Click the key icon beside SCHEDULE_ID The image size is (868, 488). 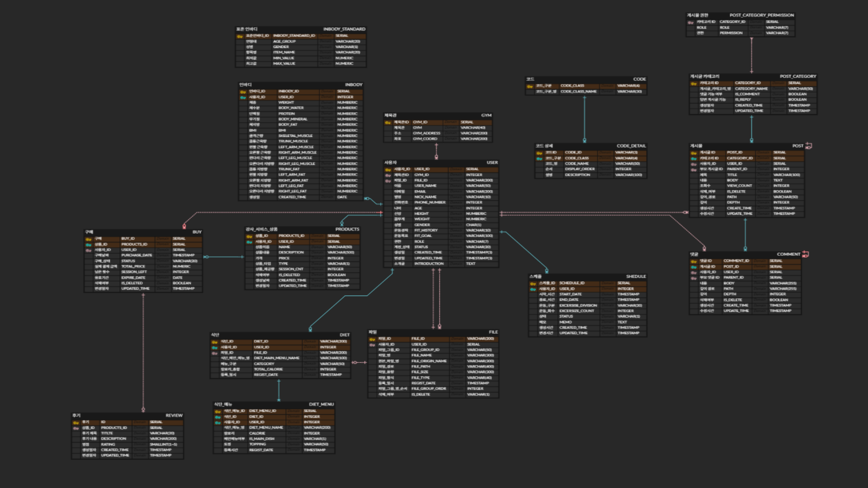(x=533, y=283)
